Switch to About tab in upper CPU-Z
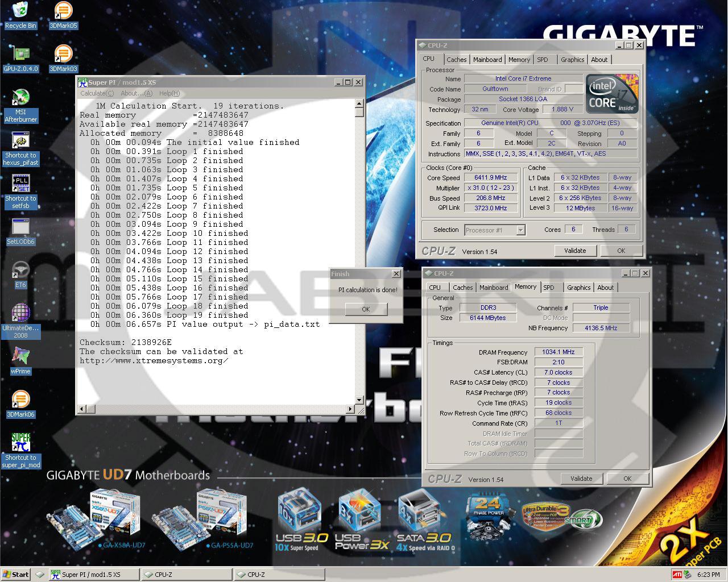Image resolution: width=728 pixels, height=582 pixels. click(599, 60)
